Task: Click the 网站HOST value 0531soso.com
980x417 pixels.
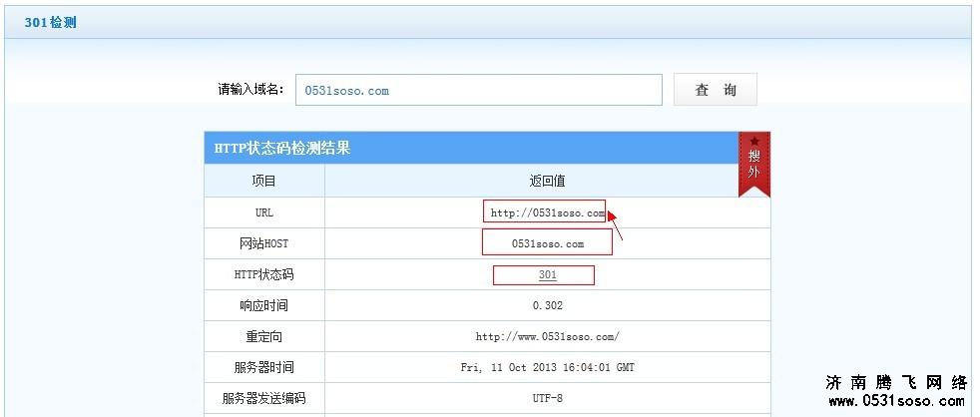Action: point(548,243)
